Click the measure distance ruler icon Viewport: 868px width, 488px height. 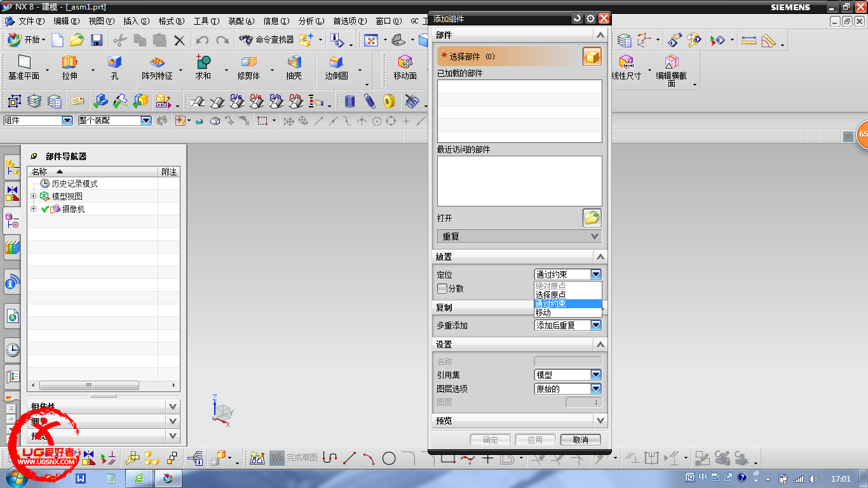pyautogui.click(x=749, y=41)
